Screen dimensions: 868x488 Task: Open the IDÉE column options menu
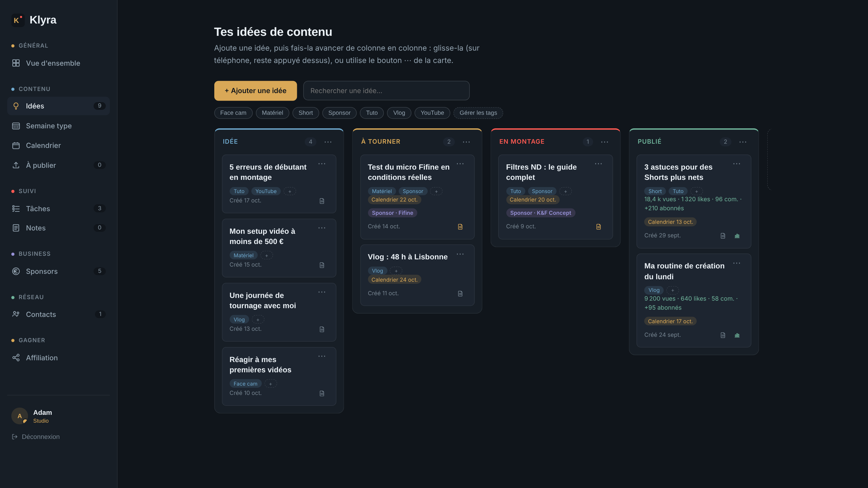tap(328, 142)
